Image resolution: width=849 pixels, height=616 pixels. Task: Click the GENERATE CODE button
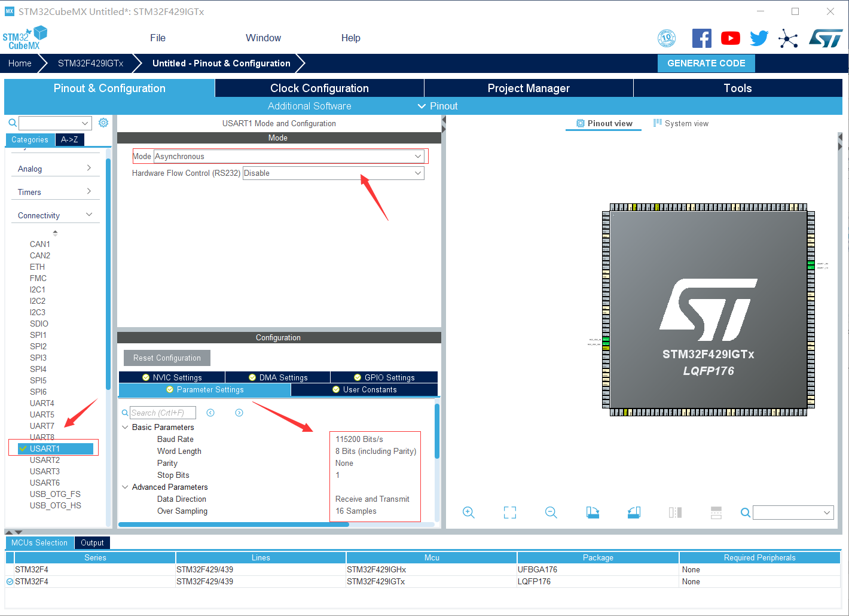point(706,63)
